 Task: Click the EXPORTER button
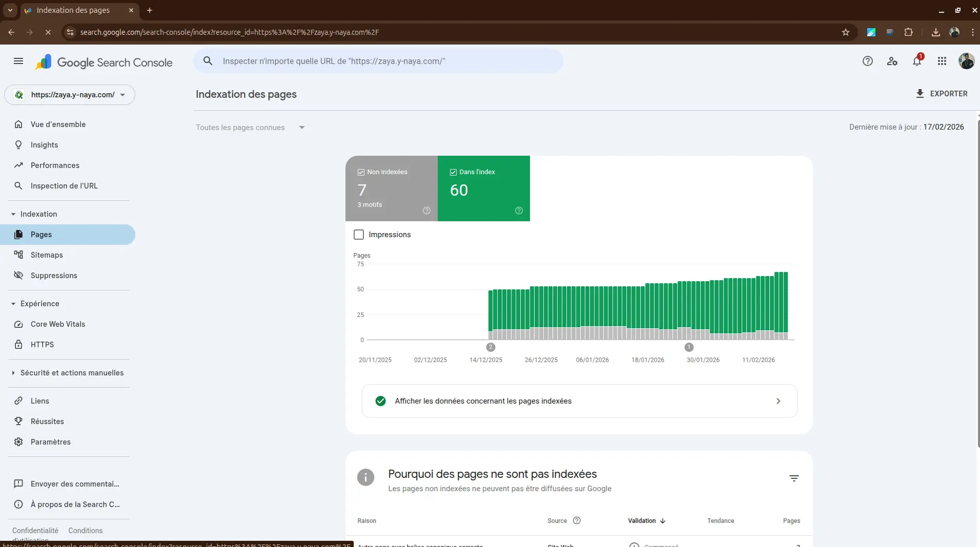click(942, 94)
